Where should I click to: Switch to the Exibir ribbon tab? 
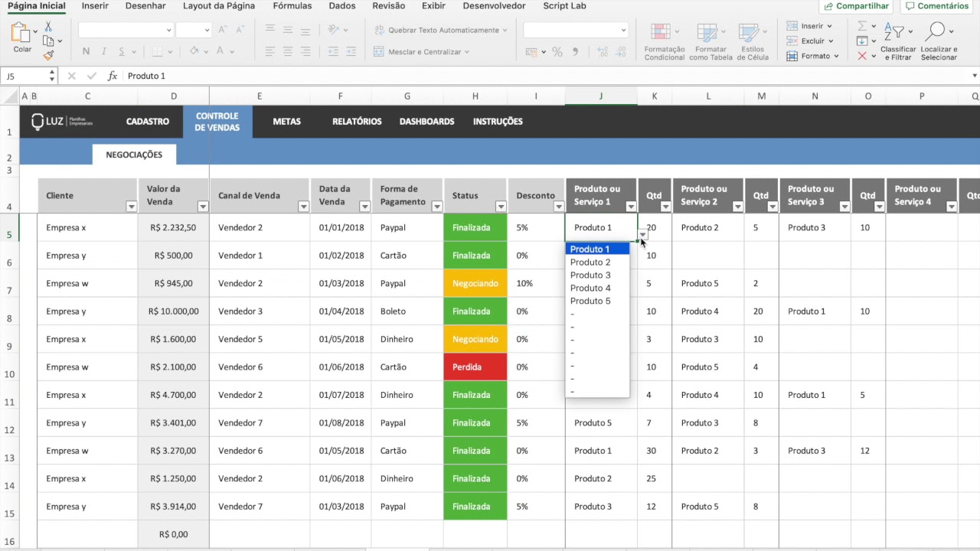click(433, 6)
